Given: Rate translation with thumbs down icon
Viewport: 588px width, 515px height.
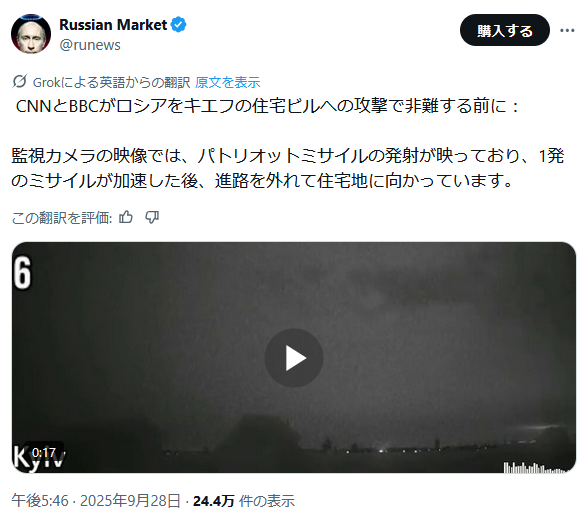Looking at the screenshot, I should pos(152,217).
